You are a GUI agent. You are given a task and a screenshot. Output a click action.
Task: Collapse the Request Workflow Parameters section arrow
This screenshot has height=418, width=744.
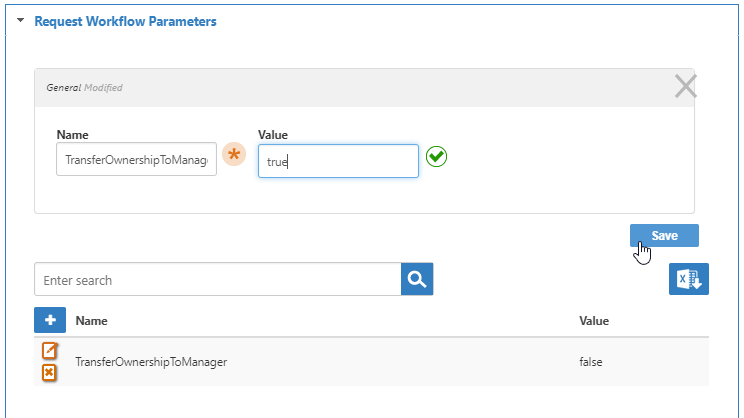[x=20, y=21]
